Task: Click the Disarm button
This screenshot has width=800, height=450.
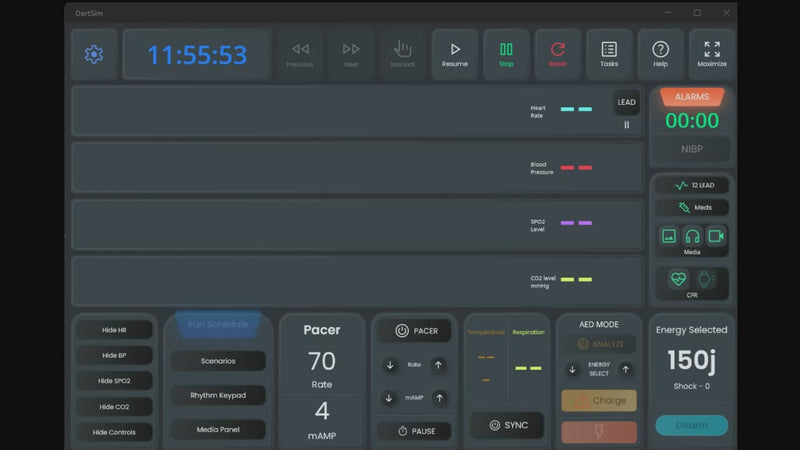Action: point(692,425)
